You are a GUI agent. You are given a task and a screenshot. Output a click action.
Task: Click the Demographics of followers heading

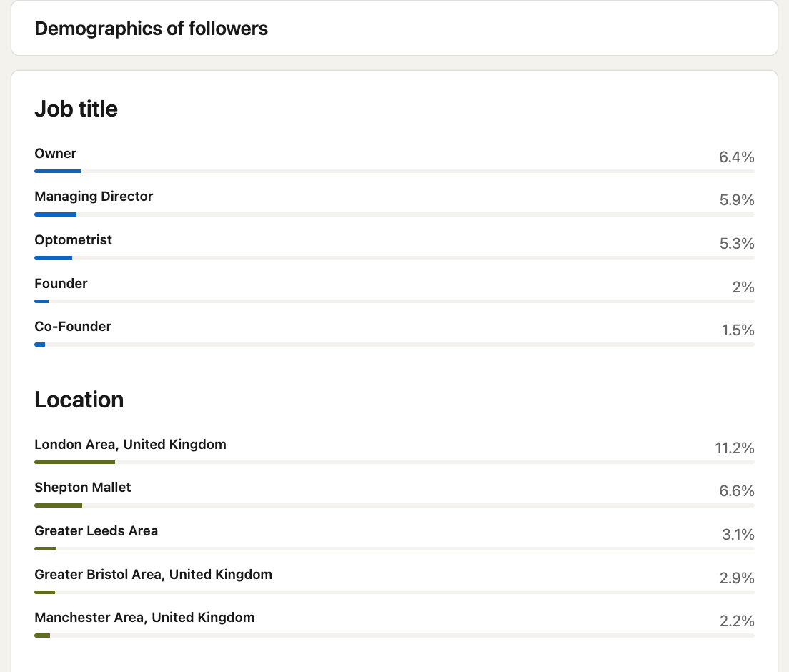click(151, 29)
